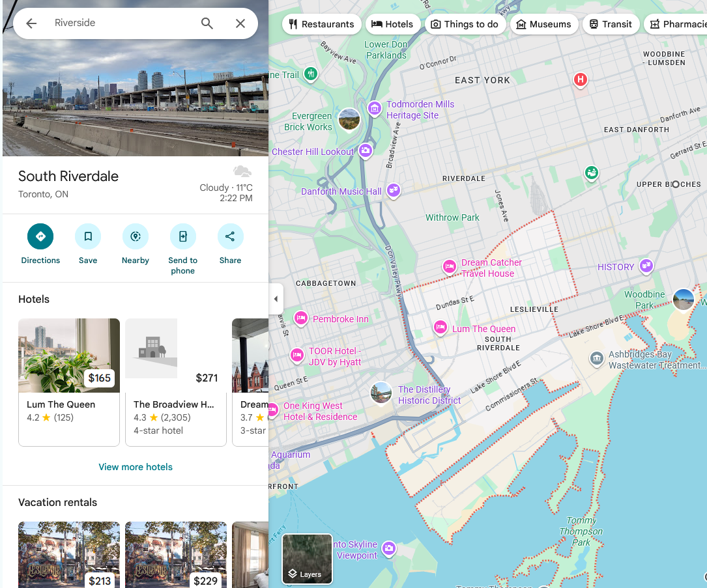Click inside the Riverside search field

click(124, 23)
